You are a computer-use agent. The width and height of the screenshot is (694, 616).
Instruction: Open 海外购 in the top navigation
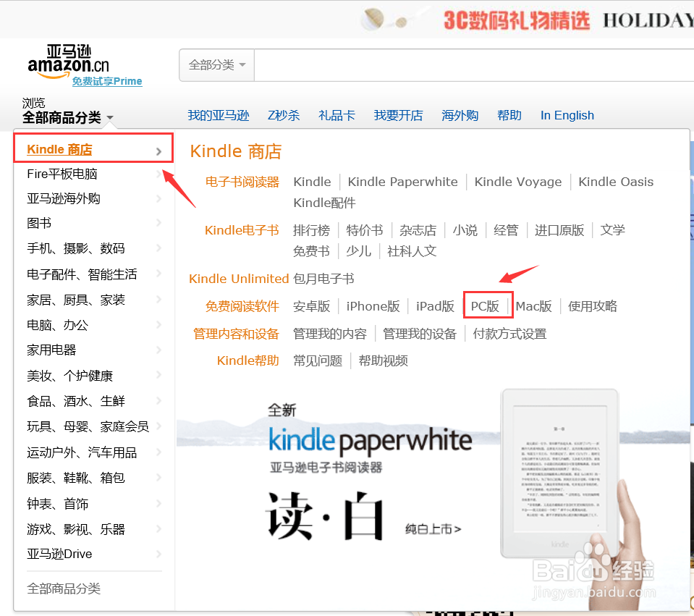tap(460, 116)
